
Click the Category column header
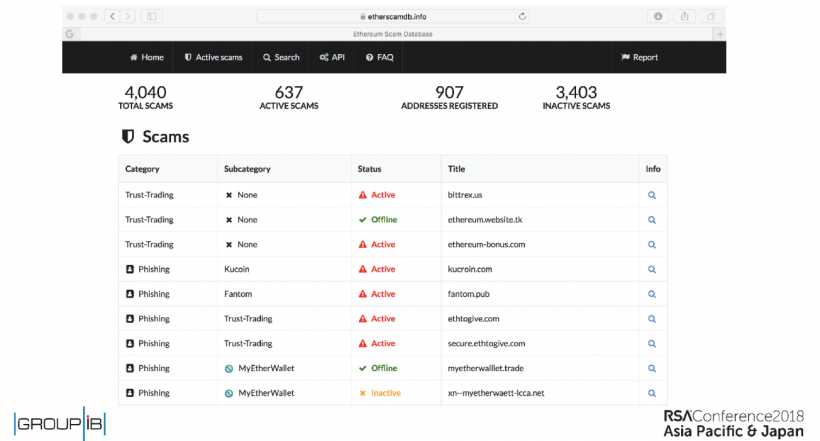(142, 169)
